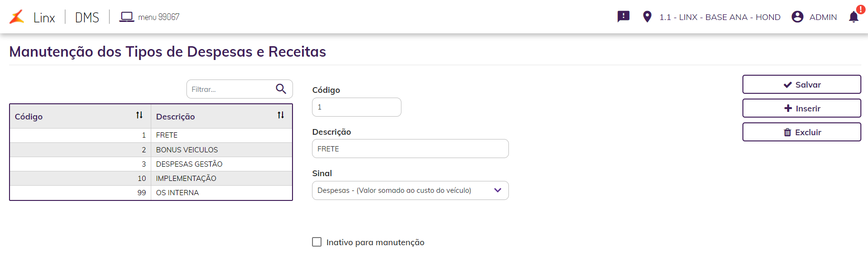This screenshot has width=868, height=269.
Task: Click the Descrição text field
Action: point(410,149)
